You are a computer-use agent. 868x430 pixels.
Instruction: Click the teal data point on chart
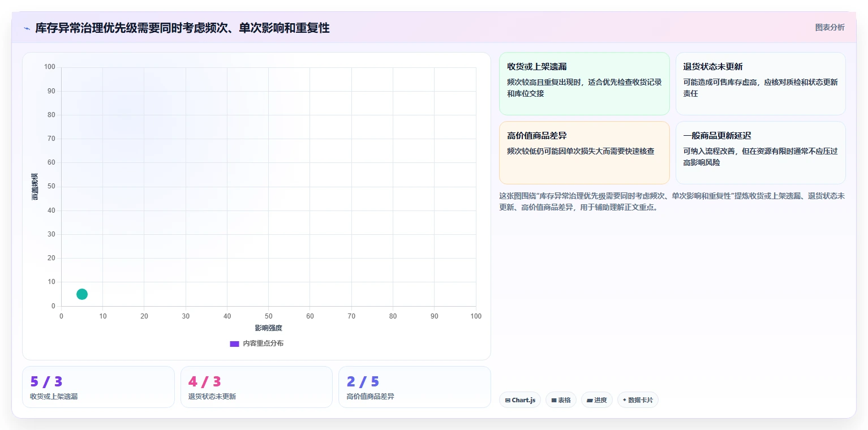[x=82, y=294]
